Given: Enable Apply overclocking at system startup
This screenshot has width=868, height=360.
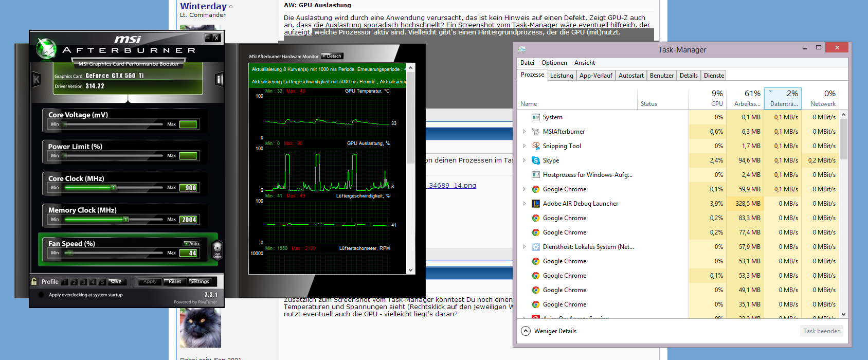Looking at the screenshot, I should (41, 295).
